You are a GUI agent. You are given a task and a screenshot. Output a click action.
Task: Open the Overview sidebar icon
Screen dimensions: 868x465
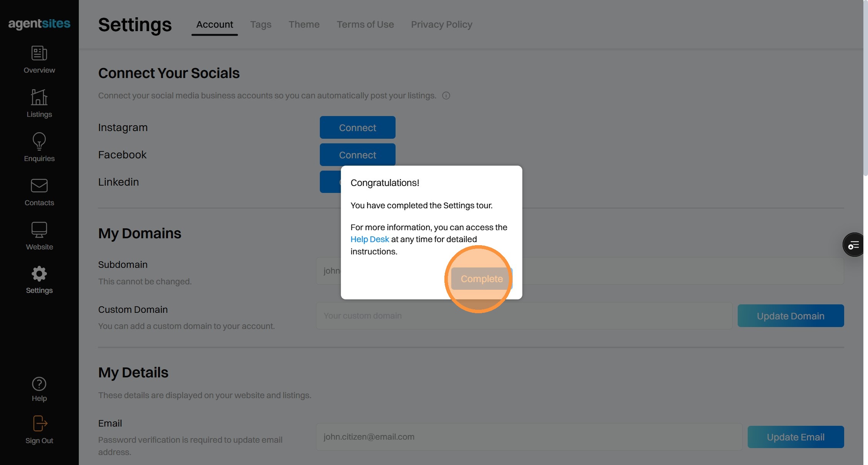(x=39, y=53)
